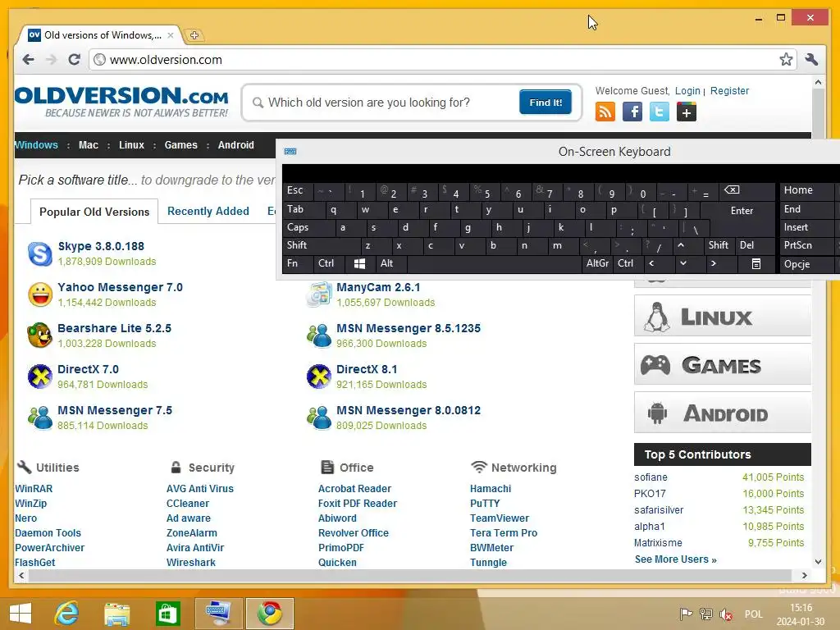The image size is (840, 630).
Task: Click the MSN Messenger 8.0.0812 icon
Action: pyautogui.click(x=319, y=418)
